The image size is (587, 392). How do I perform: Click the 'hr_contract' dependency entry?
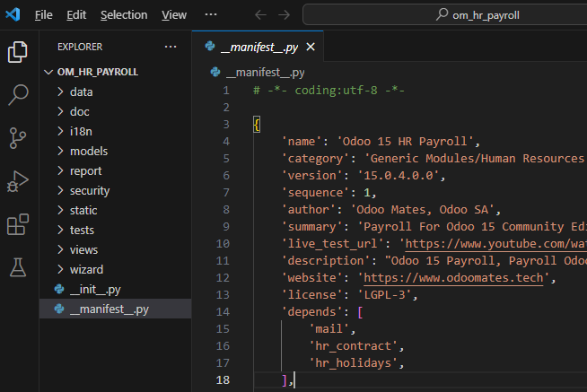[353, 346]
